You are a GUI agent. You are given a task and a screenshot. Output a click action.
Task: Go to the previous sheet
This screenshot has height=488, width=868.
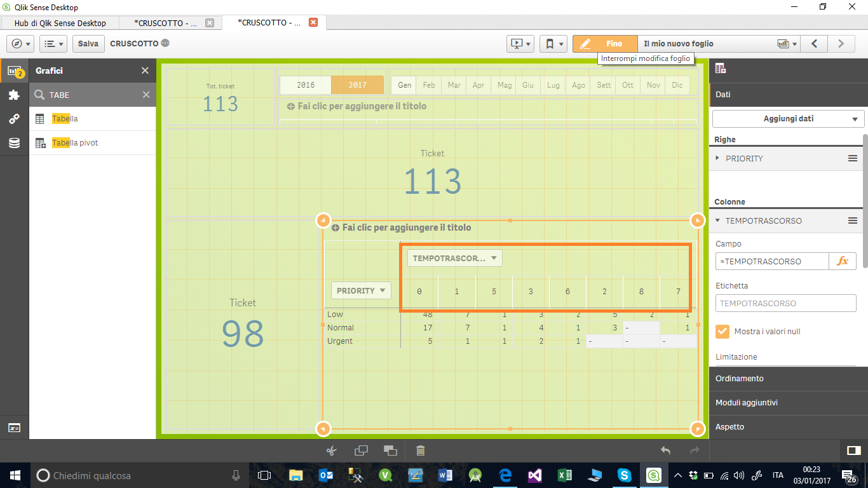click(x=814, y=44)
